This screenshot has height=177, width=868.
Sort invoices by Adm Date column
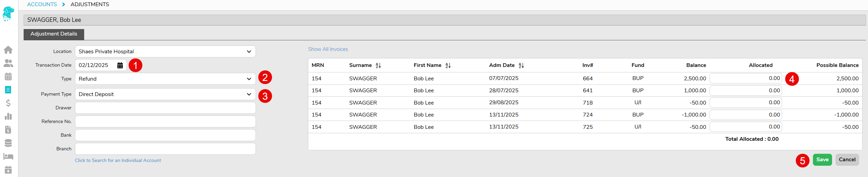(521, 65)
